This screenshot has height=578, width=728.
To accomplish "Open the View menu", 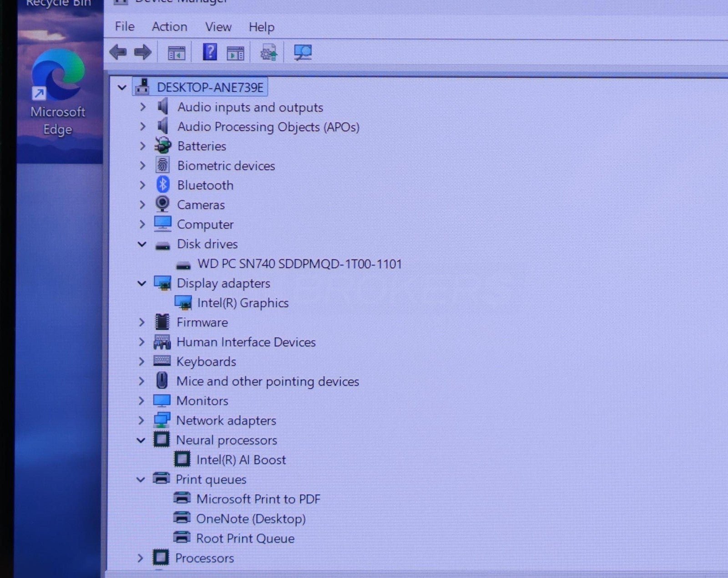I will coord(218,27).
